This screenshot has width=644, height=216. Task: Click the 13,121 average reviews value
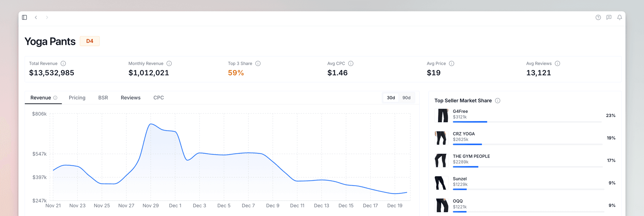539,73
